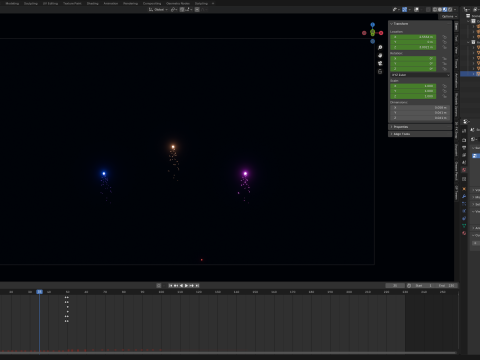The image size is (480, 360).
Task: Lock Rotation Z with padlock icon
Action: [444, 69]
